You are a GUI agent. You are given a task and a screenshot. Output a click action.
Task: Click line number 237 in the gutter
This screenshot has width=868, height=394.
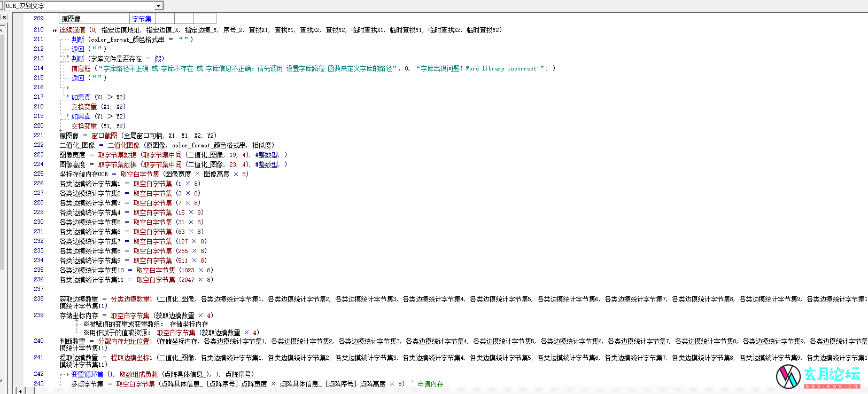pyautogui.click(x=38, y=289)
